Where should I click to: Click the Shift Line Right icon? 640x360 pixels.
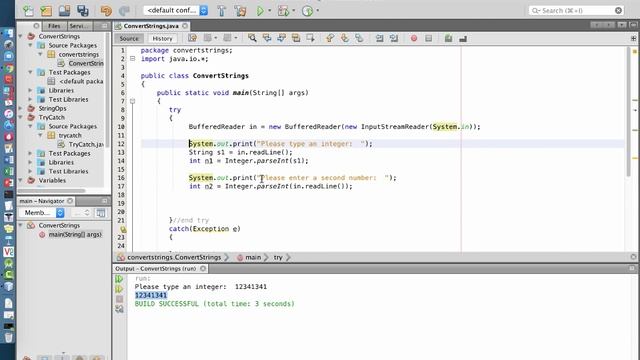[394, 38]
